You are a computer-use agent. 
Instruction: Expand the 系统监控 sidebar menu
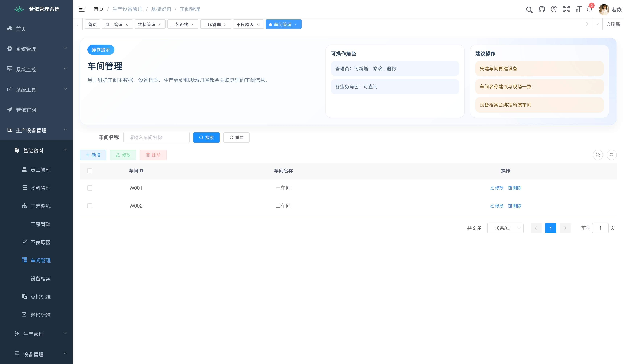(x=36, y=69)
